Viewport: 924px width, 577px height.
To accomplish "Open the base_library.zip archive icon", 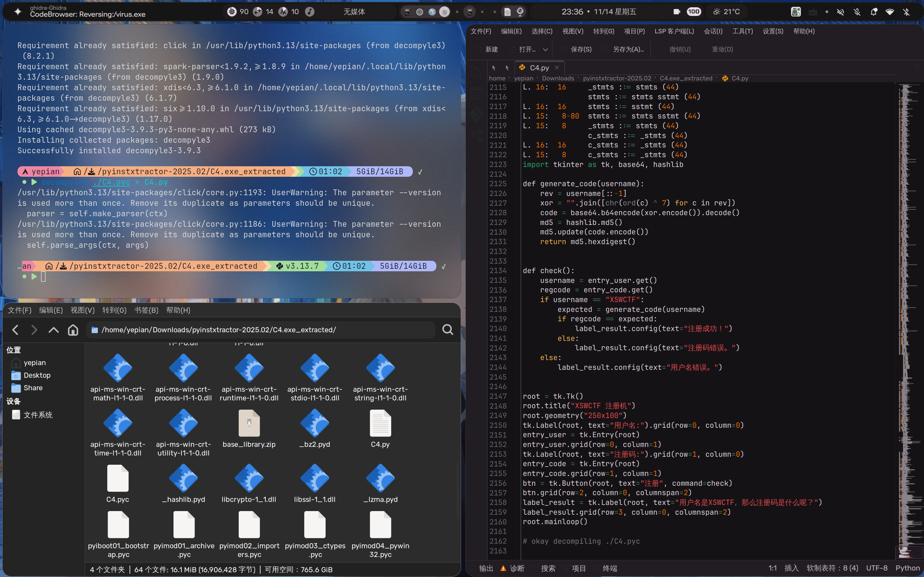I will coord(249,423).
